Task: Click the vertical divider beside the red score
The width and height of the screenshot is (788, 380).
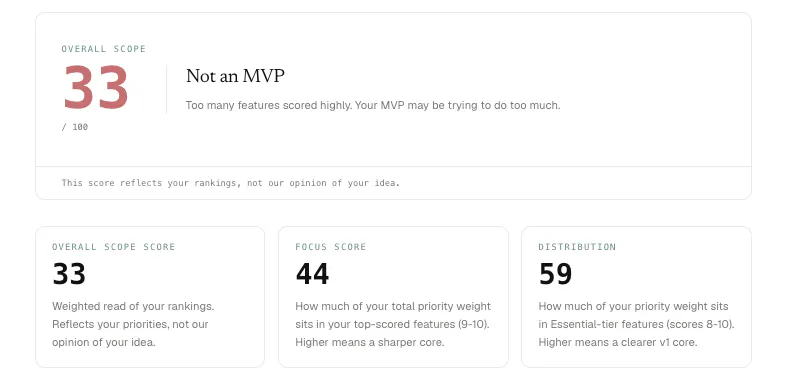Action: [x=166, y=89]
